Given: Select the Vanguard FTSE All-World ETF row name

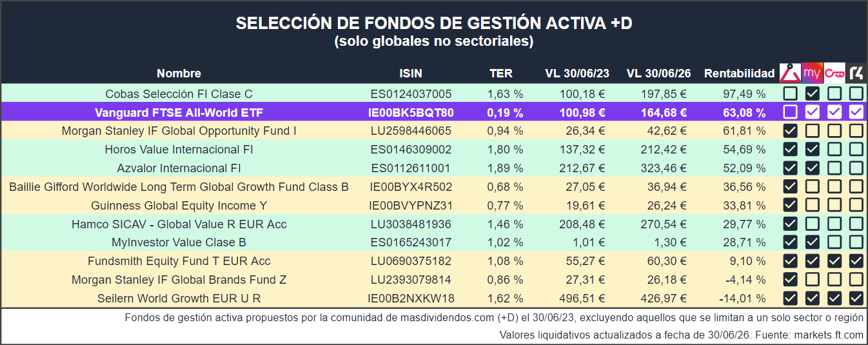Looking at the screenshot, I should [179, 113].
